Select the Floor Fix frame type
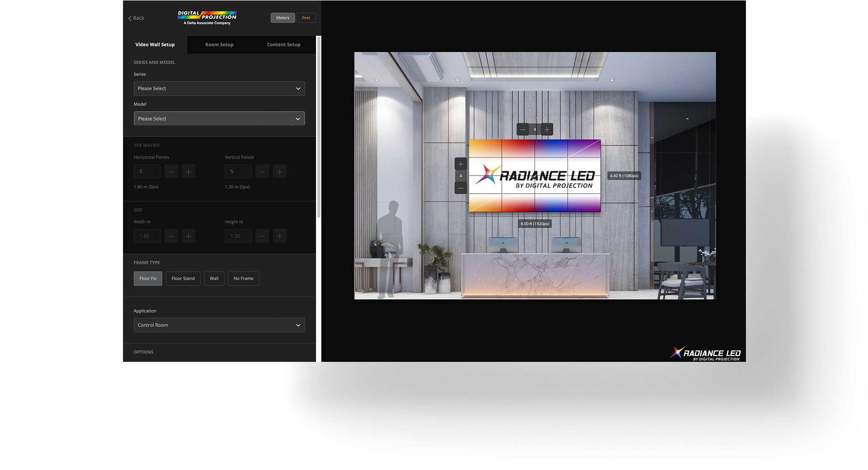This screenshot has width=868, height=470. [148, 278]
